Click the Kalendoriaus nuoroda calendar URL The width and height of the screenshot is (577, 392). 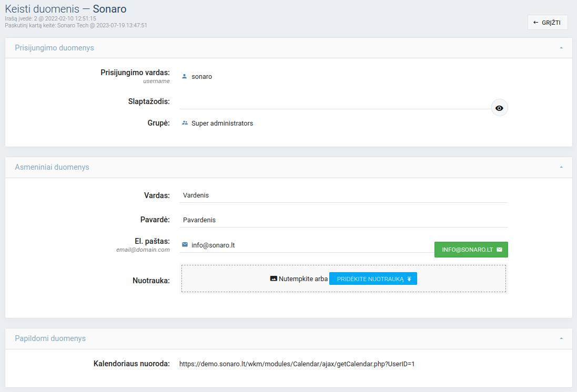click(x=297, y=363)
